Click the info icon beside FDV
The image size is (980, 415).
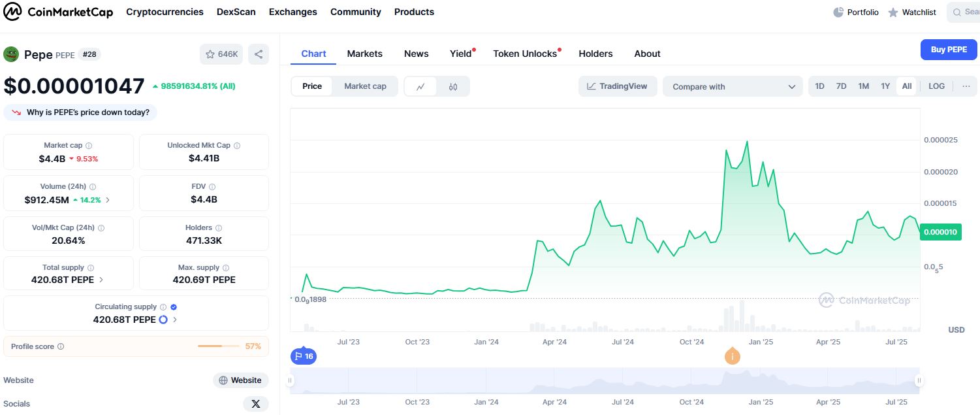pos(212,187)
